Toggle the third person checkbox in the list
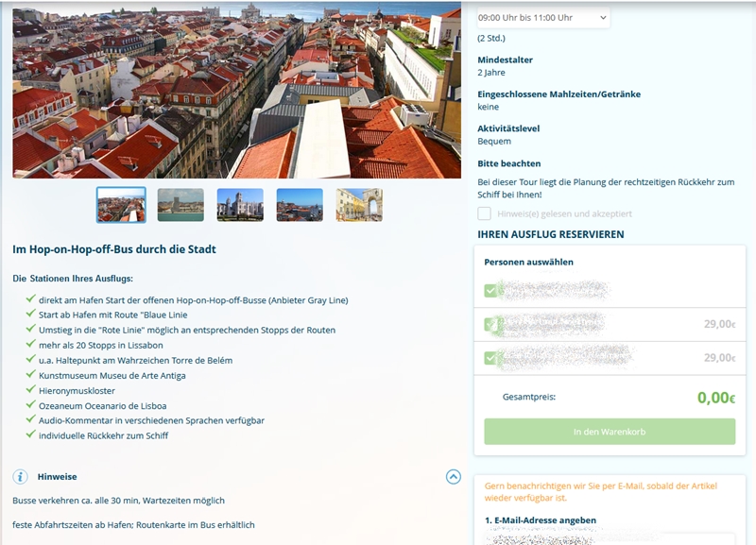This screenshot has width=756, height=545. tap(490, 358)
